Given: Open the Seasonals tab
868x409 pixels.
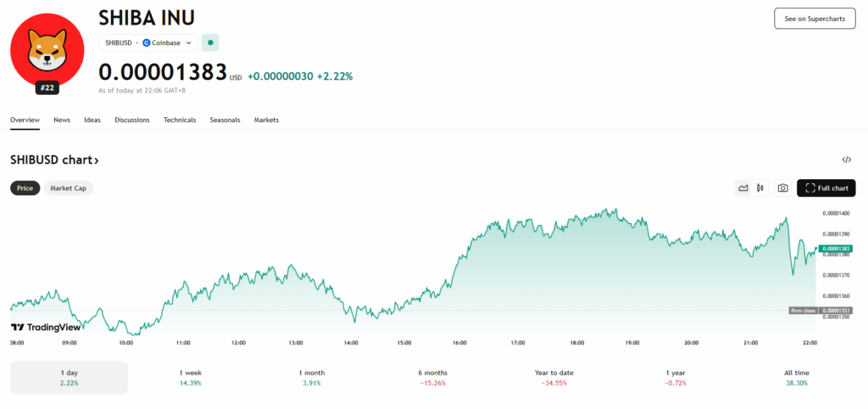Looking at the screenshot, I should (225, 120).
